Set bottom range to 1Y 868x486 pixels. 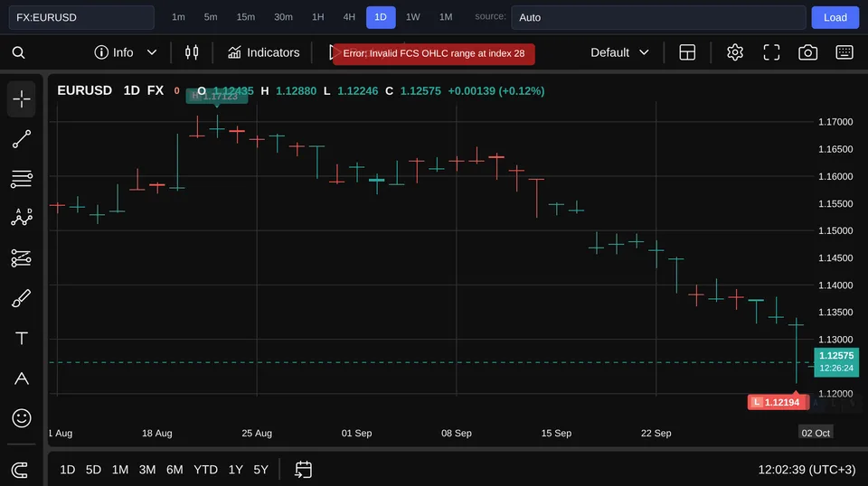pyautogui.click(x=236, y=470)
